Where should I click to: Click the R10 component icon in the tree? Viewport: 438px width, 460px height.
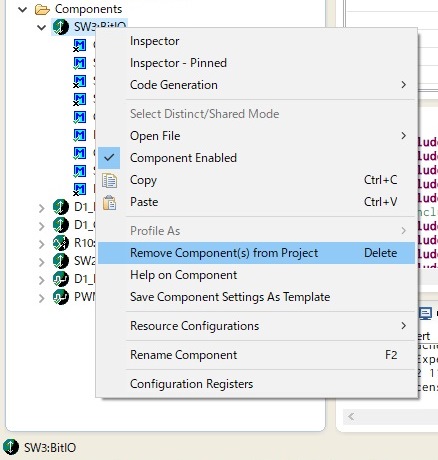click(x=61, y=243)
